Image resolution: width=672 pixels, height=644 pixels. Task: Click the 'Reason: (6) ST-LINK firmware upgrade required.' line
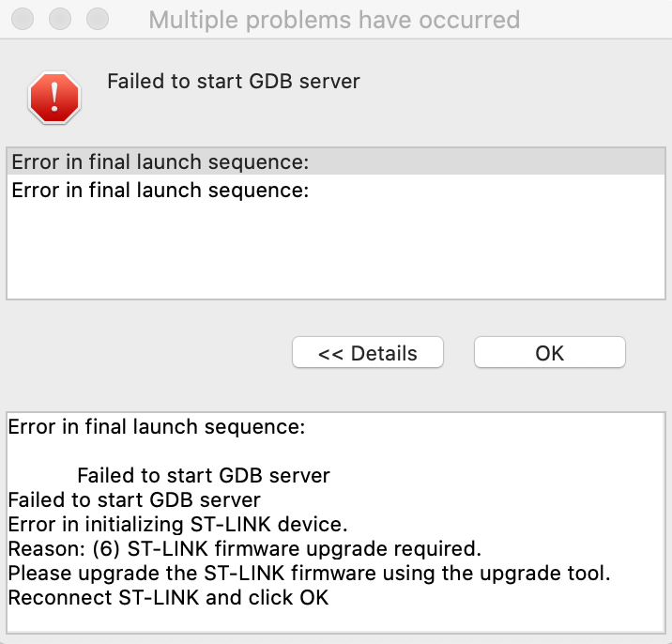(x=245, y=549)
